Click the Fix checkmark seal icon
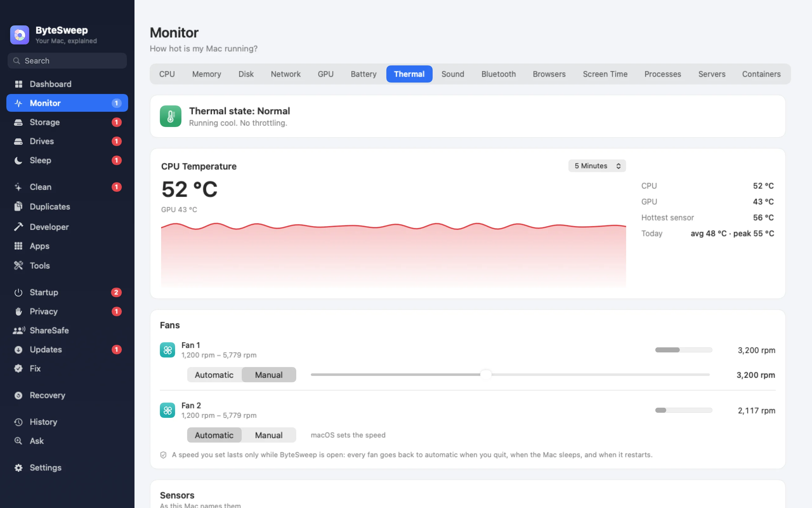Viewport: 812px width, 508px height. click(x=18, y=369)
